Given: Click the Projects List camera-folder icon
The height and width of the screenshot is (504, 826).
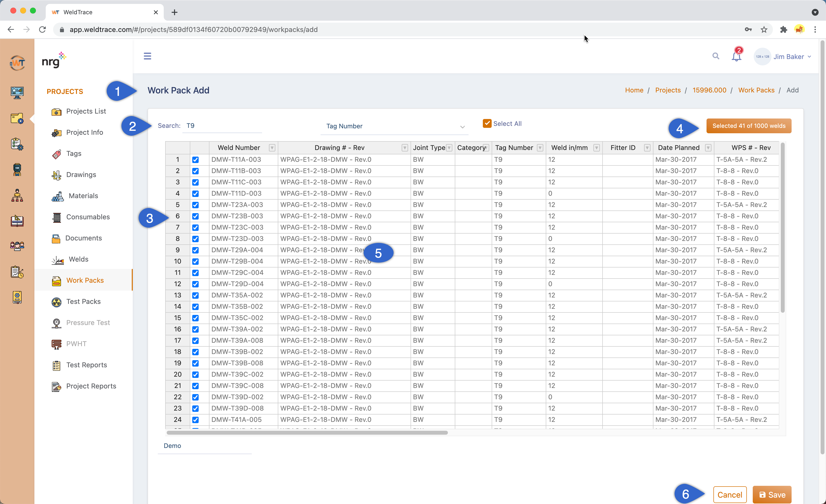Looking at the screenshot, I should [x=56, y=112].
